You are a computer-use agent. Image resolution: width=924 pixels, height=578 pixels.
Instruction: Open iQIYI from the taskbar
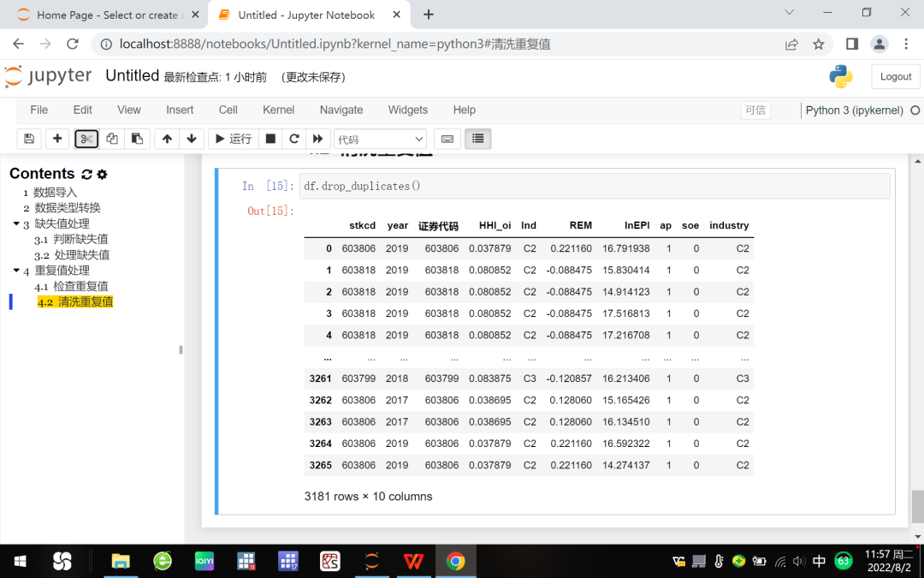204,561
